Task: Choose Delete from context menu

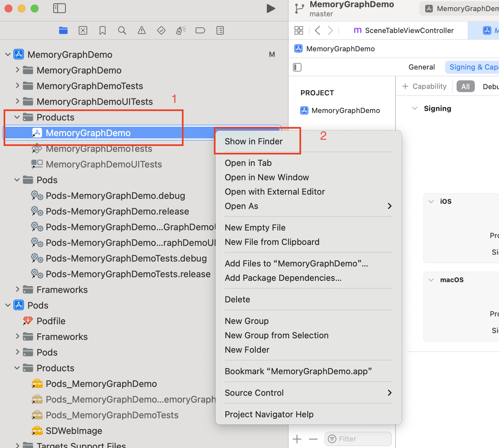Action: click(x=237, y=299)
